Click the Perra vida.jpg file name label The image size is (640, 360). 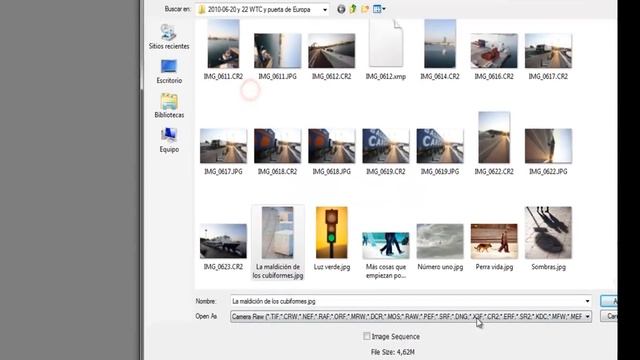[x=494, y=267]
